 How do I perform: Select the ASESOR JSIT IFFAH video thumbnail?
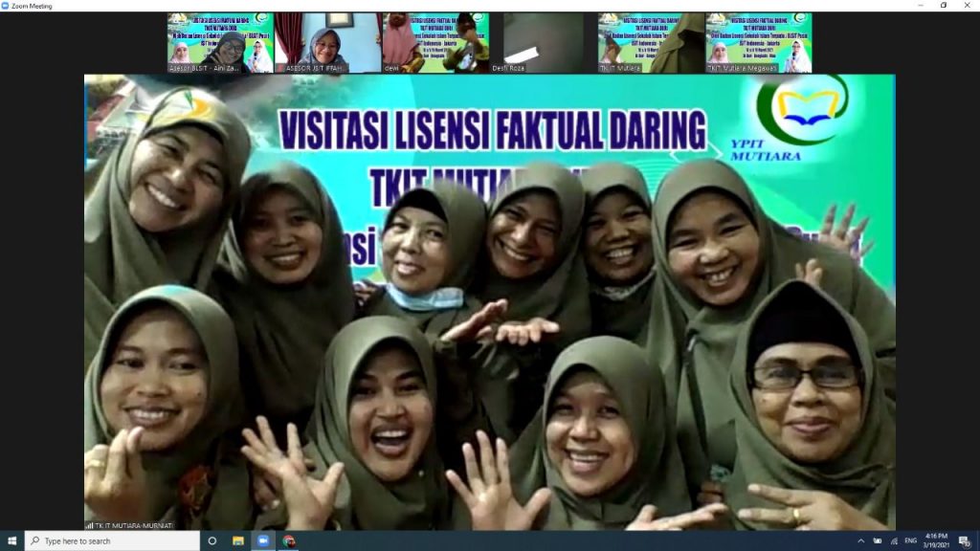[x=327, y=43]
